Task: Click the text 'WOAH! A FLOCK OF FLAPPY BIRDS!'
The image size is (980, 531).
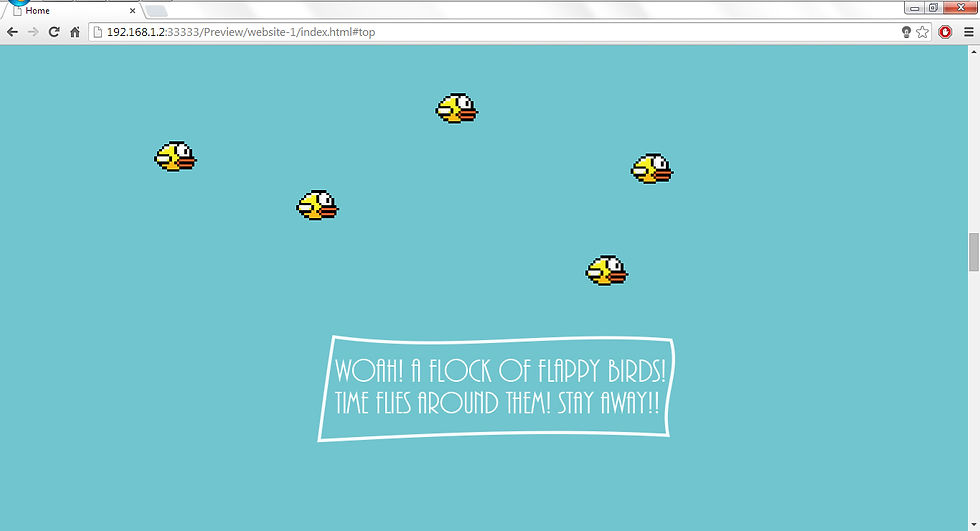Action: pos(500,370)
